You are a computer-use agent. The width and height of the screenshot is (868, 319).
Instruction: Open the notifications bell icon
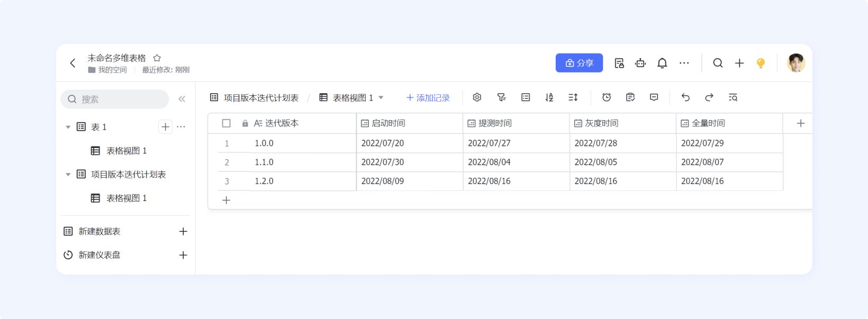[x=662, y=63]
